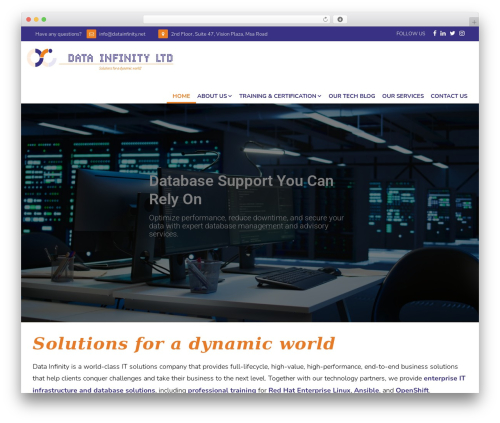Close the browser window with red button

(29, 20)
